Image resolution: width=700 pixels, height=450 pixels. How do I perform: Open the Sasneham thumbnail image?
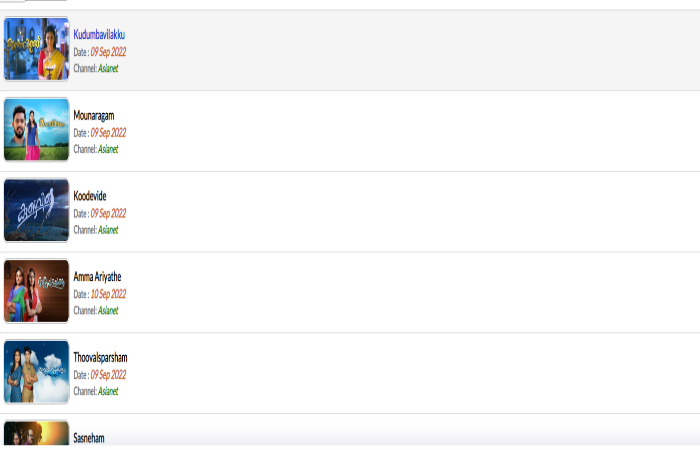pos(36,433)
